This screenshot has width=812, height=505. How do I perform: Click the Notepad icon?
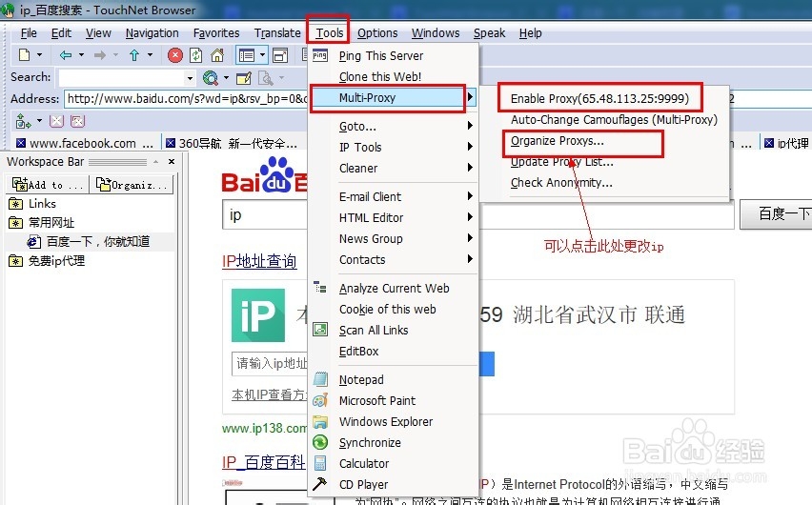[320, 379]
